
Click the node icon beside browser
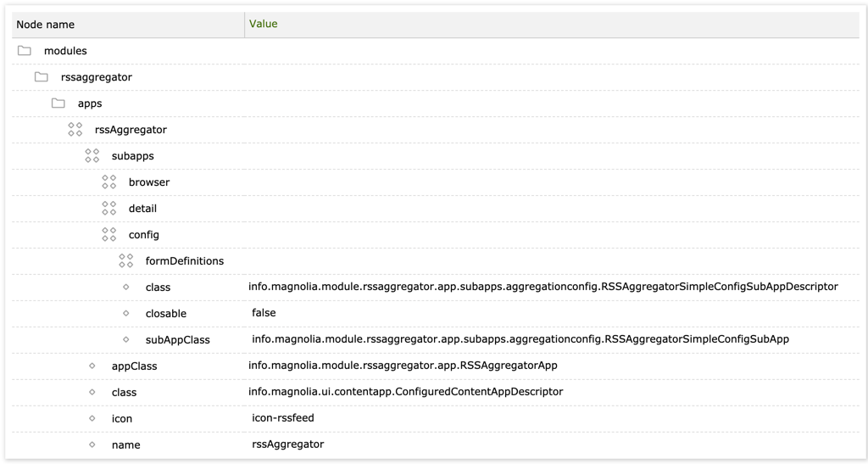[109, 182]
